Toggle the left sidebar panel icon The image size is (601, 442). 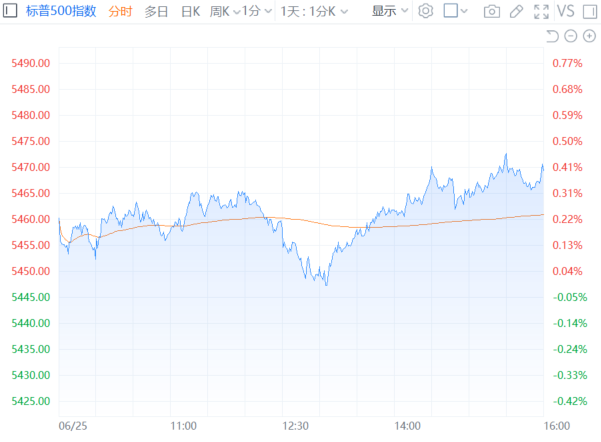pyautogui.click(x=11, y=11)
